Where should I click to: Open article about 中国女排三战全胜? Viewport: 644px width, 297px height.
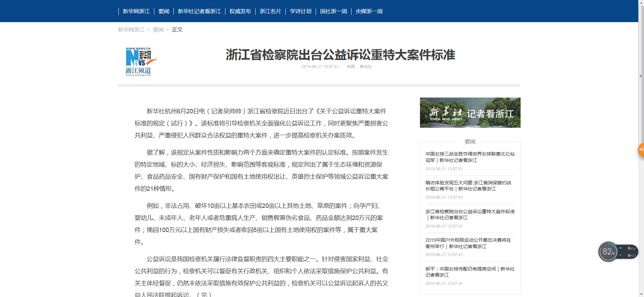point(470,157)
